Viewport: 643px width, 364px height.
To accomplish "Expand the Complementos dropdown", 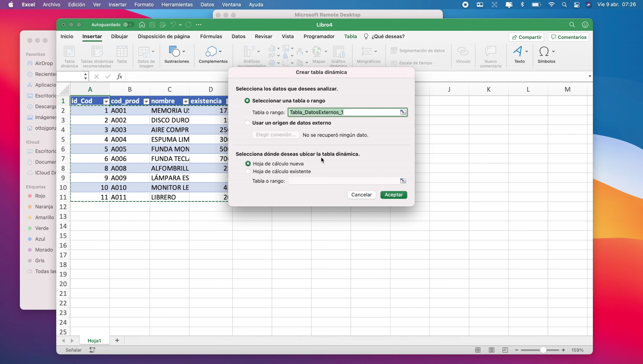I will coord(220,51).
